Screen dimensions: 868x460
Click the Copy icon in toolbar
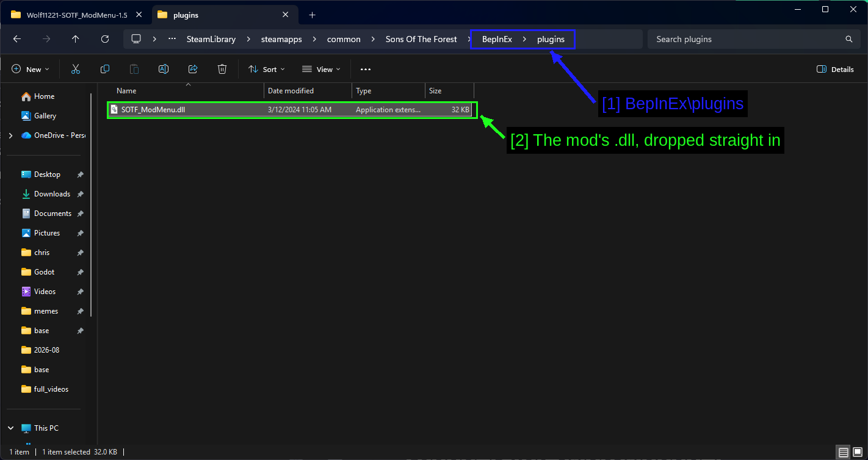[x=105, y=69]
